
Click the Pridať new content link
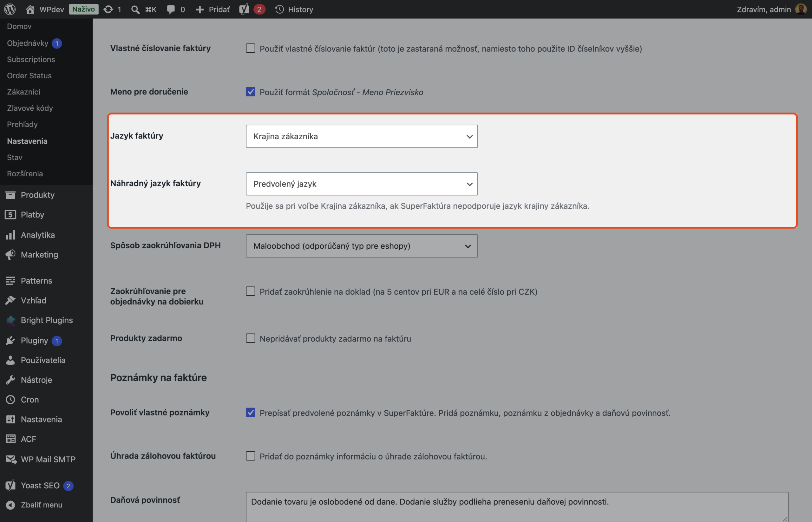pyautogui.click(x=213, y=9)
